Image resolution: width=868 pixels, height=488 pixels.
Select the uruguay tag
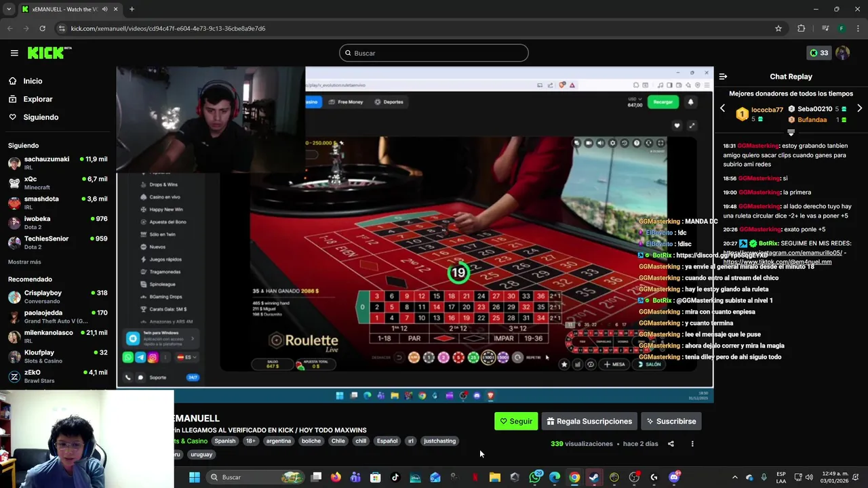pos(201,454)
